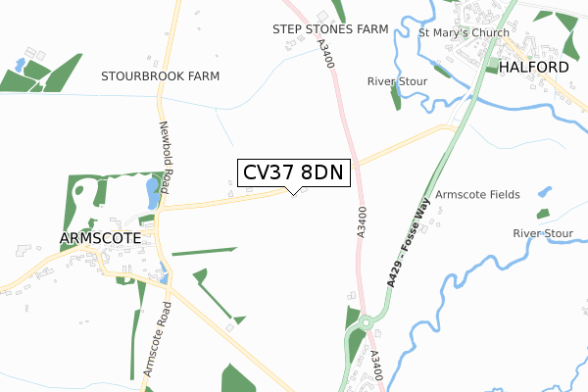588x392 pixels.
Task: Click the River Stour label below Armscote Fields
Action: pos(543,233)
